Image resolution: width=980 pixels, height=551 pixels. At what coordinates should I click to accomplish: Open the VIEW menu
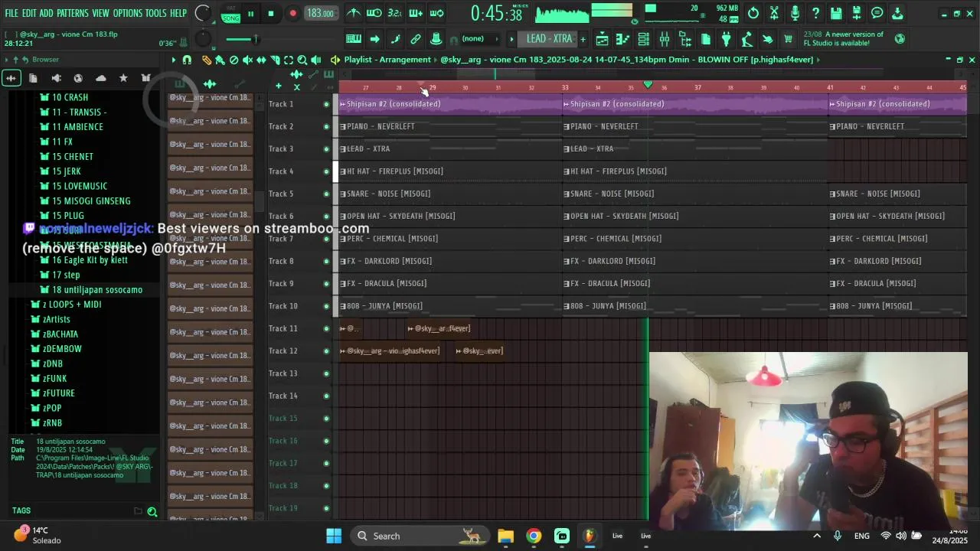coord(101,13)
